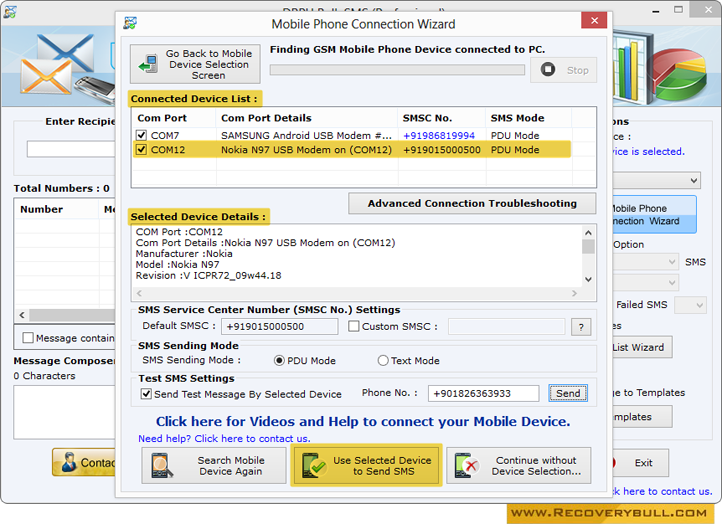Viewport: 722px width, 524px height.
Task: Click the SMS Mode column header
Action: click(x=517, y=118)
